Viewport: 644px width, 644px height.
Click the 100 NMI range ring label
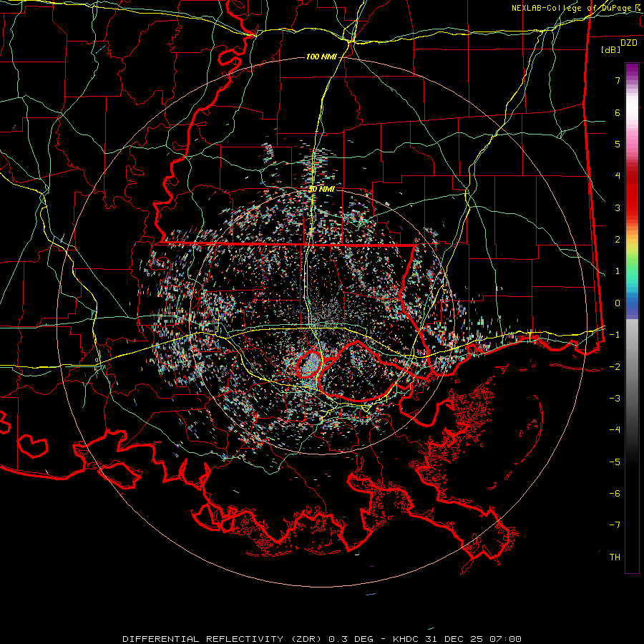click(321, 57)
